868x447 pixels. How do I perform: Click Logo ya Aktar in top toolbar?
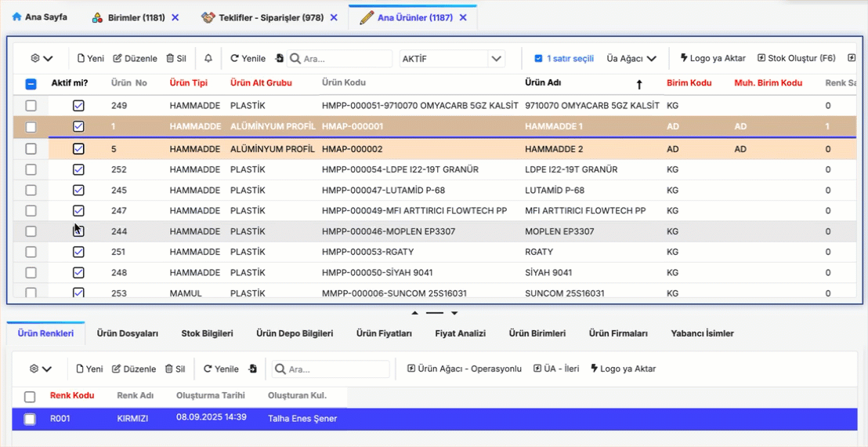pos(712,59)
